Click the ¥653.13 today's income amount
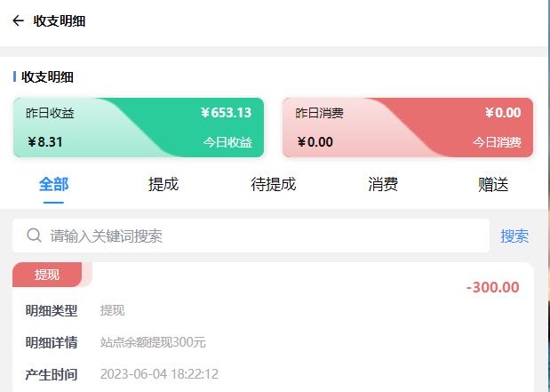 [x=226, y=113]
